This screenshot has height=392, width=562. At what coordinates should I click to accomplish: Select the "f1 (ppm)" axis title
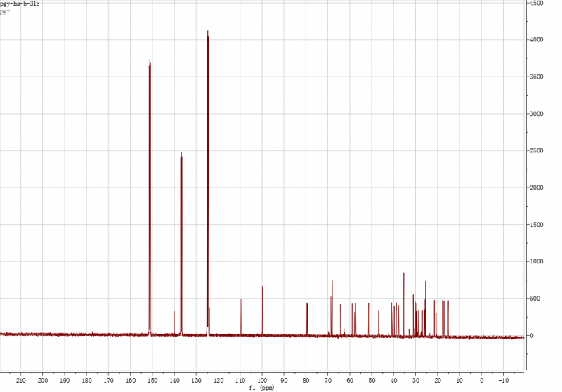coord(261,388)
